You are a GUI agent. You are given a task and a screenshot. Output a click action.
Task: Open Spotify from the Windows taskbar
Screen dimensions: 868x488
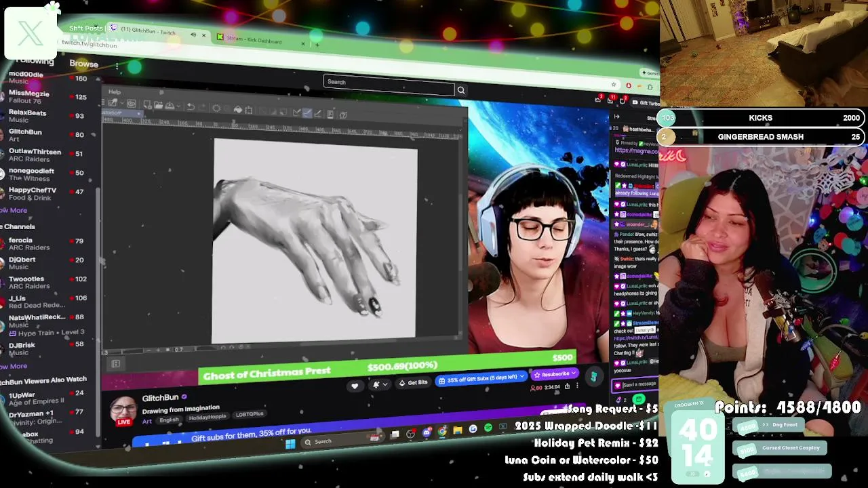[x=488, y=428]
